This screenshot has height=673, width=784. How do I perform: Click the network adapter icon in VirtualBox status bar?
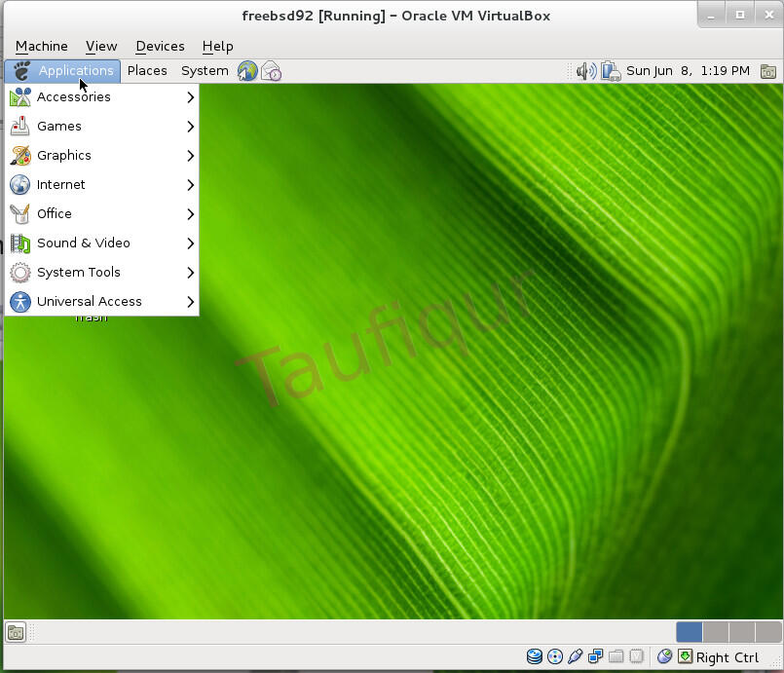(x=595, y=656)
